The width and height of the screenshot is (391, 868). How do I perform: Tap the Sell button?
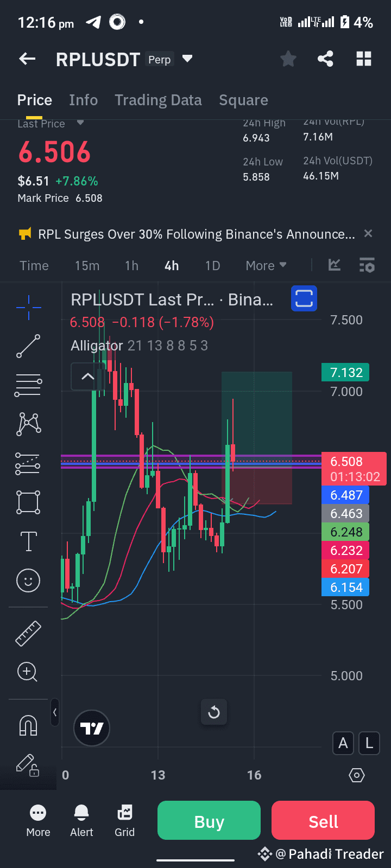tap(323, 820)
